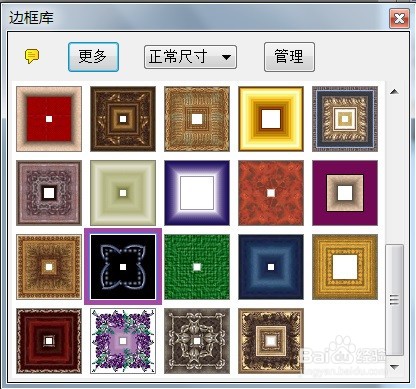Choose the brown and cream baroque border
416x389 pixels.
coord(271,341)
